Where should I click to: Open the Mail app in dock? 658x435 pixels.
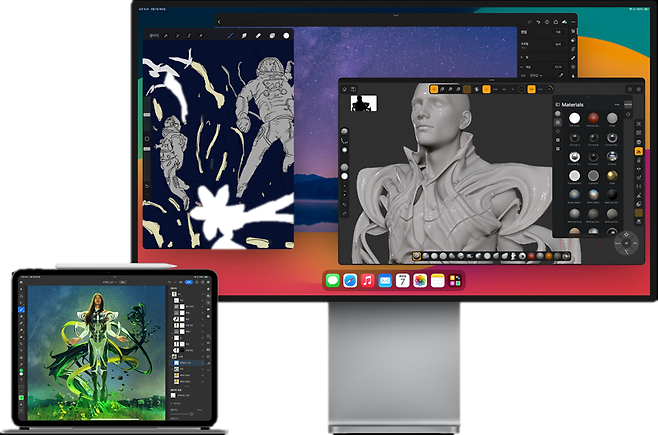(386, 282)
